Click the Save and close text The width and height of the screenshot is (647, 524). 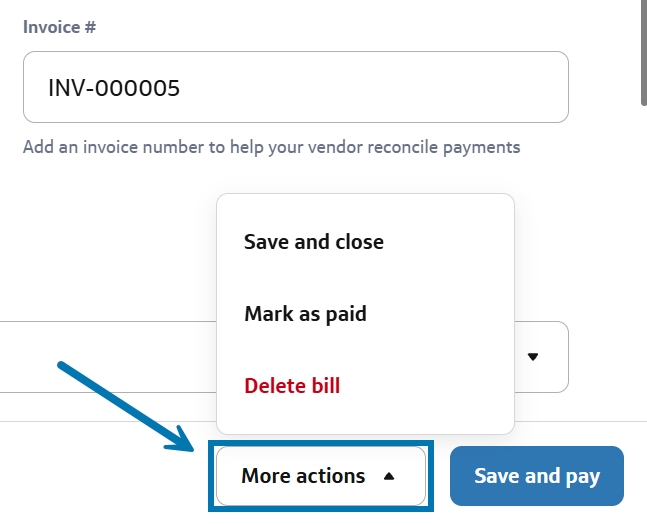pos(314,242)
